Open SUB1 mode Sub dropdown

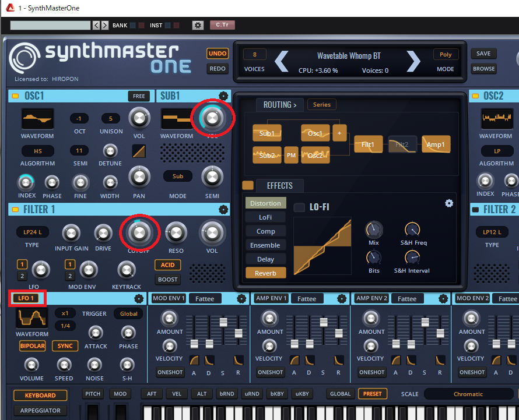pos(178,177)
